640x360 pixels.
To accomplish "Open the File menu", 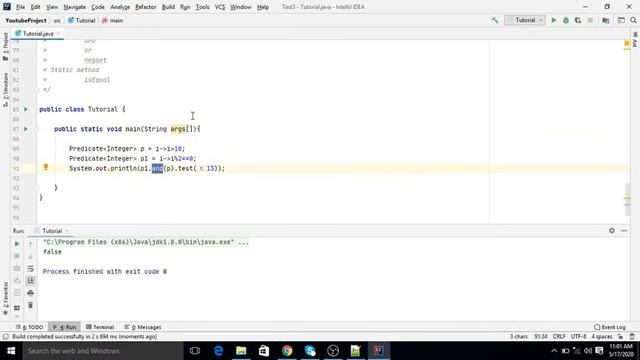I will [x=20, y=7].
